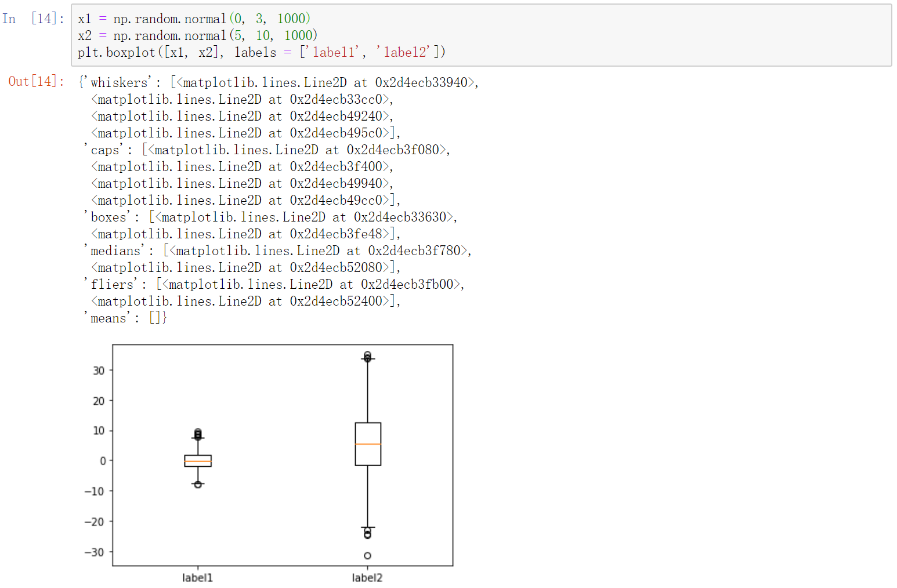
Task: Click the 'whiskers' key in output
Action: tap(118, 82)
